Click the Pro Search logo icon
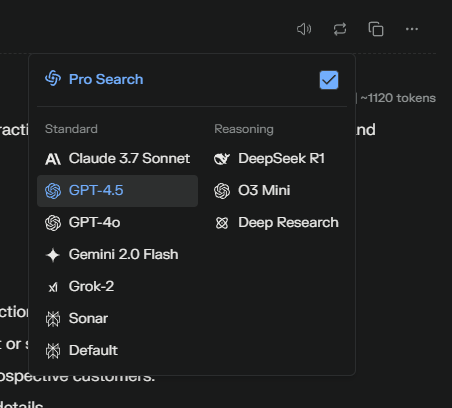This screenshot has width=452, height=408. tap(53, 78)
